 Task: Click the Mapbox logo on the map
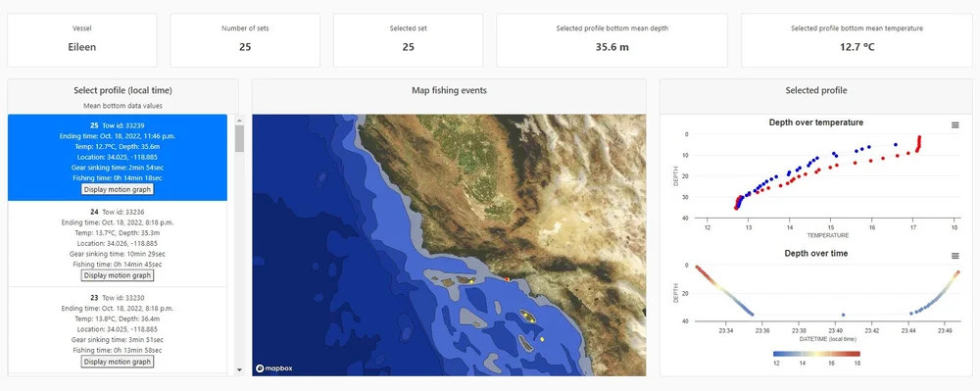(273, 368)
